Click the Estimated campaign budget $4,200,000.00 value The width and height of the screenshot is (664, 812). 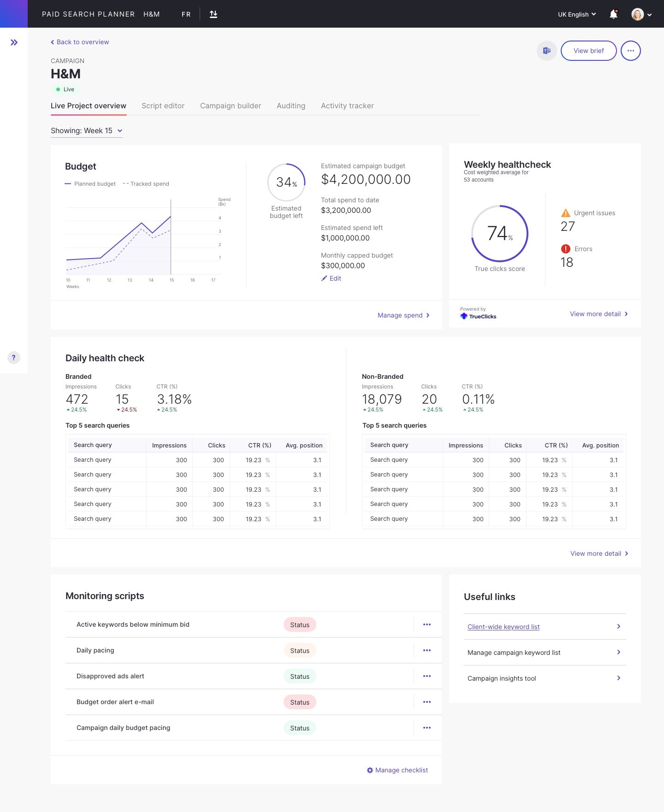click(x=366, y=179)
